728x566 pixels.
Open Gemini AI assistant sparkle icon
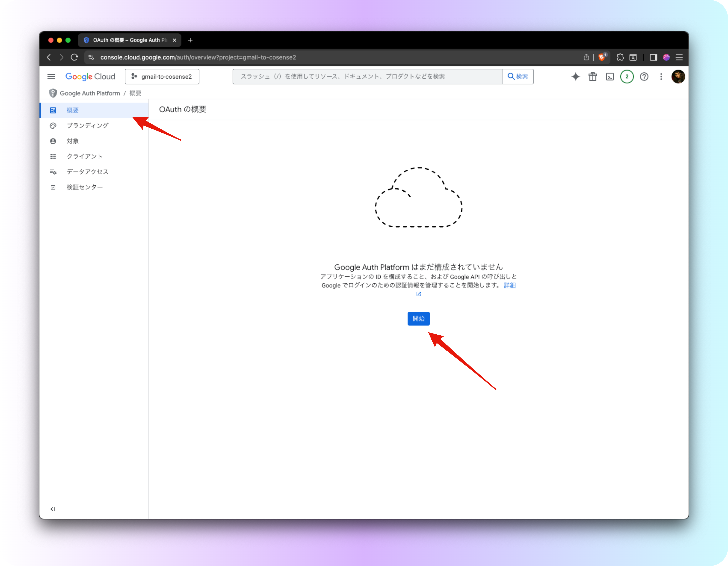[576, 77]
